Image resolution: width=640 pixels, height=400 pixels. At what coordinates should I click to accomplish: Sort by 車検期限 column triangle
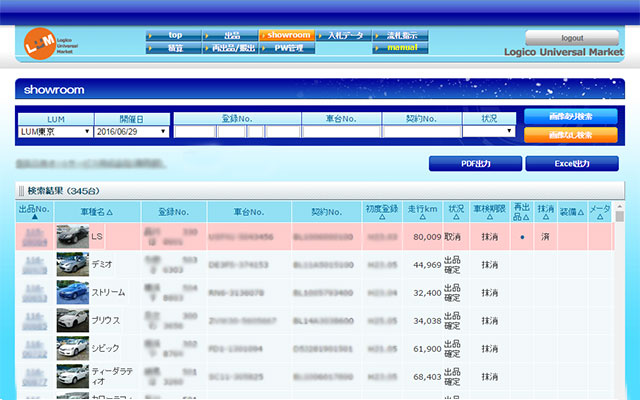489,217
